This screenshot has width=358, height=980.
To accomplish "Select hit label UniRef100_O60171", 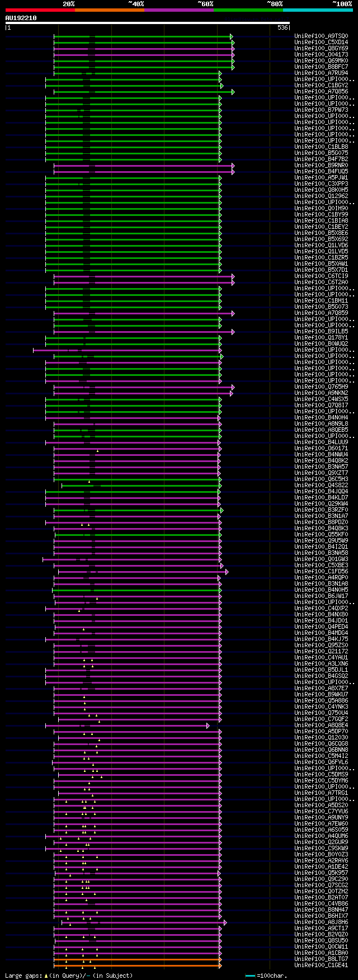I will tap(321, 449).
